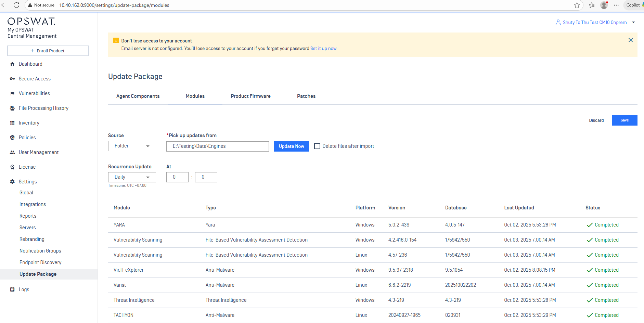Click the Save button
The image size is (644, 323).
point(624,120)
